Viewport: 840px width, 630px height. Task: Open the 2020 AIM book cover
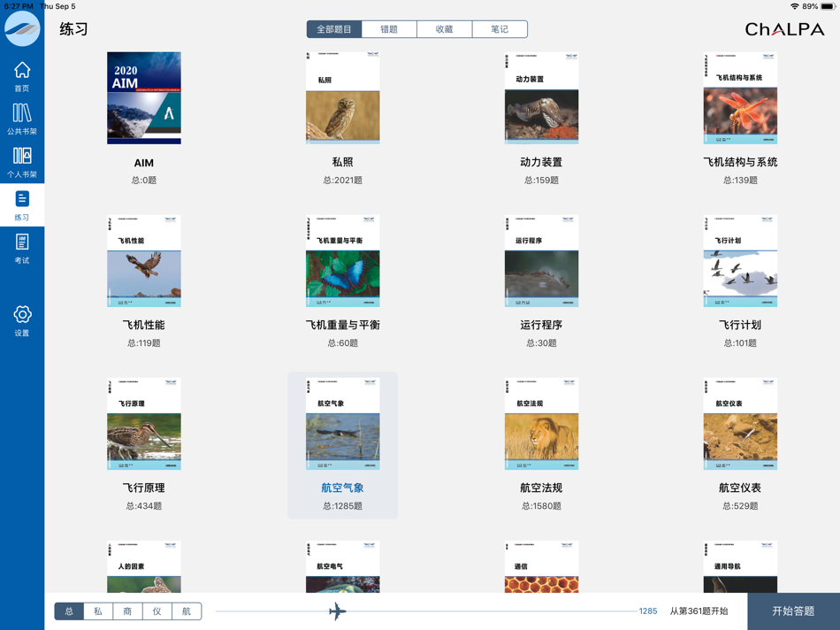coord(144,98)
